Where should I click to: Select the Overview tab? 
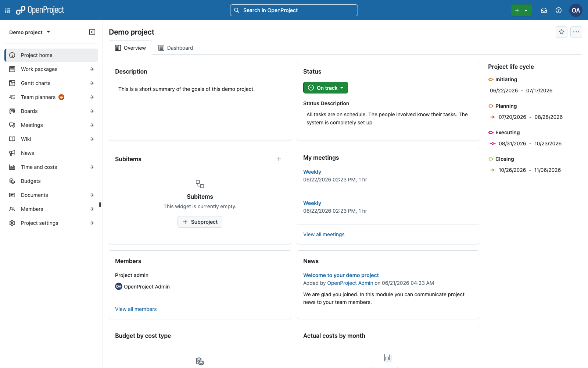130,48
